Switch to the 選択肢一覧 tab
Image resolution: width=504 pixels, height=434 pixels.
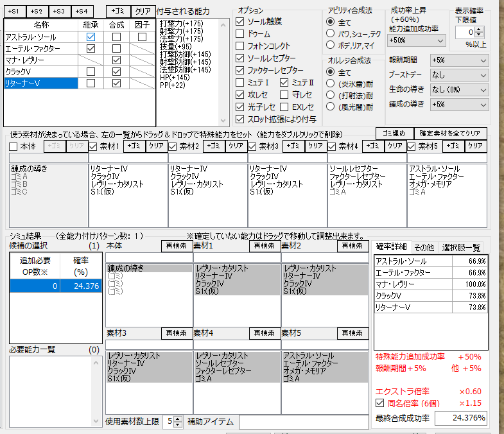[461, 248]
